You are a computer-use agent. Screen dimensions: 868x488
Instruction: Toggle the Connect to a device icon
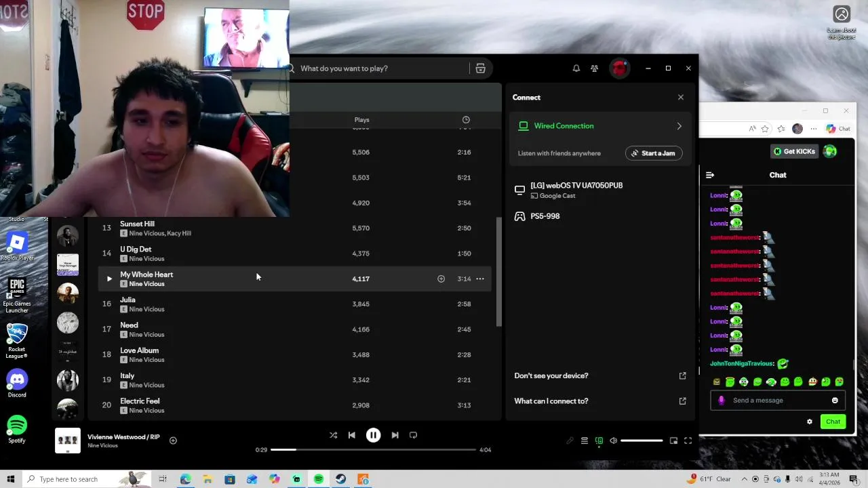coord(599,441)
